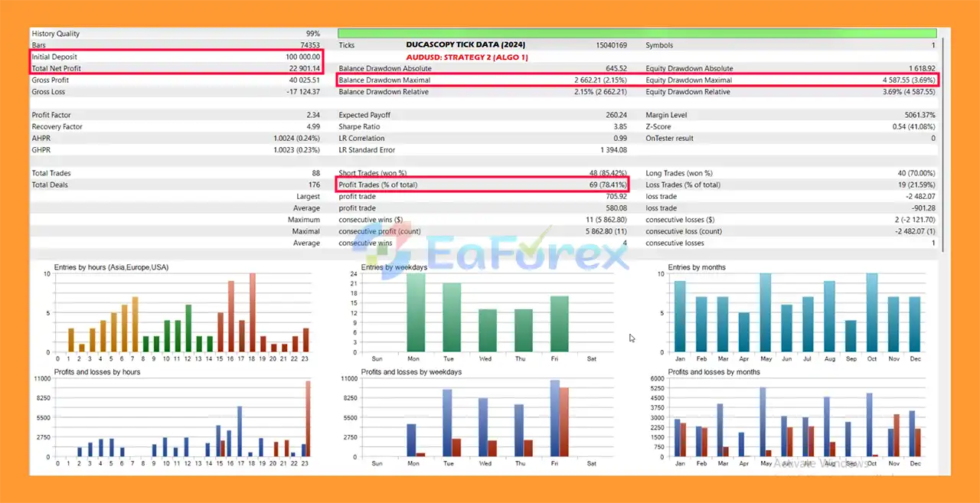Click the 22 901.14 net profit value

305,69
